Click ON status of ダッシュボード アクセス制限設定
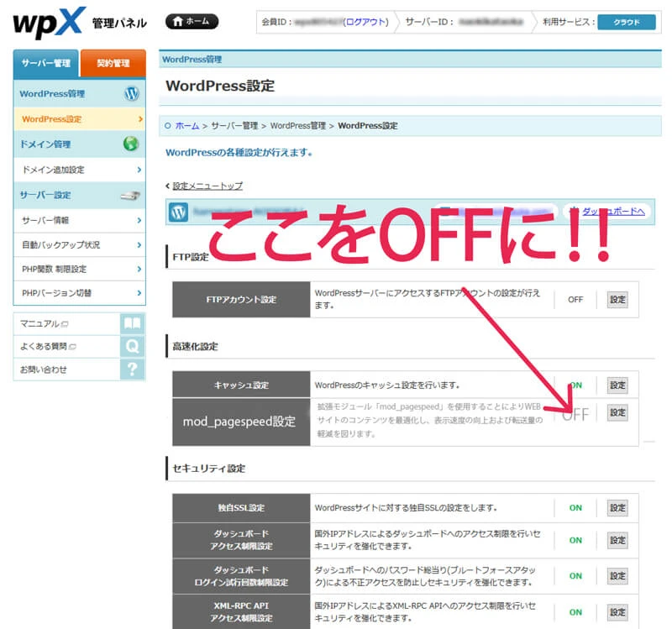Viewport: 672px width, 629px height. coord(575,540)
